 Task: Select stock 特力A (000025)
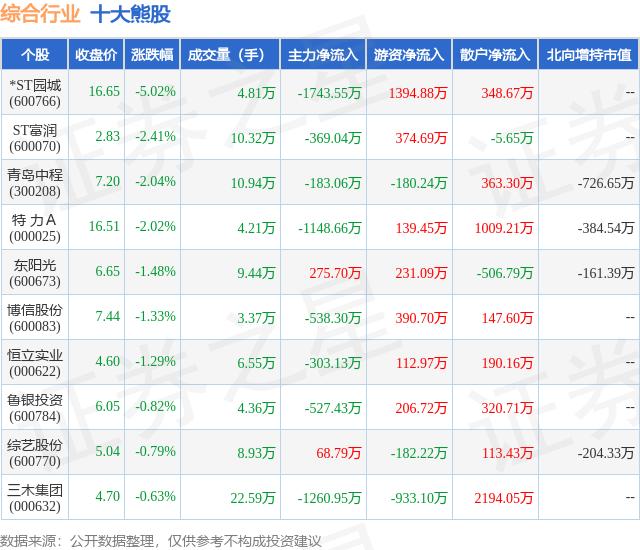coord(35,228)
